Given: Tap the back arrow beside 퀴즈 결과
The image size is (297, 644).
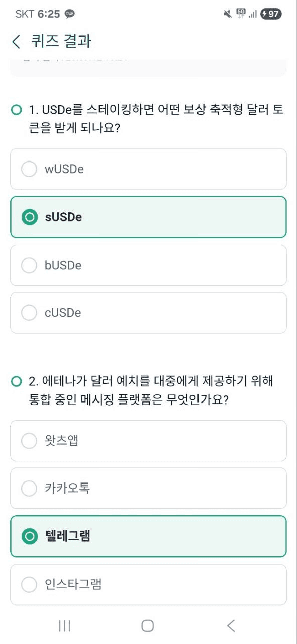Looking at the screenshot, I should 17,41.
